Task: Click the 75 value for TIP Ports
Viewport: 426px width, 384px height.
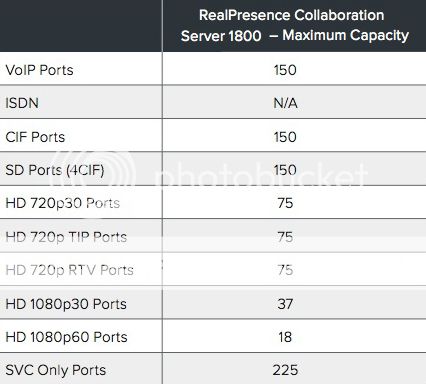Action: coord(285,237)
